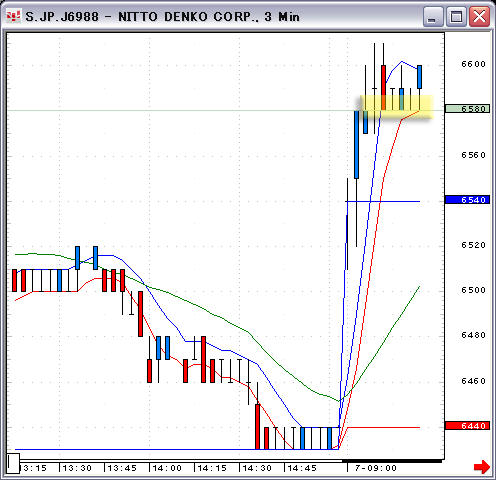Screen dimensions: 496x480
Task: Close the Nitto Denko chart window
Action: (479, 16)
